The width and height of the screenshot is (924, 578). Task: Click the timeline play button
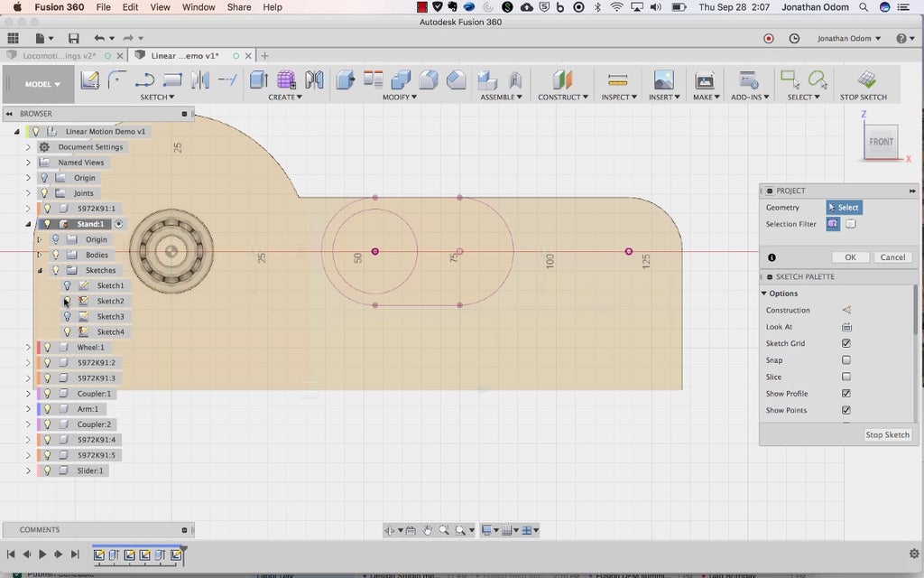point(42,555)
